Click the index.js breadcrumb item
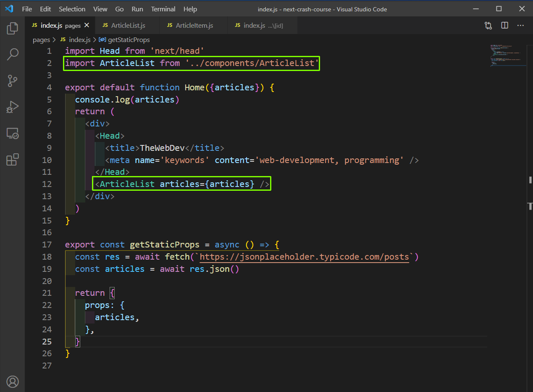The image size is (533, 392). point(79,40)
